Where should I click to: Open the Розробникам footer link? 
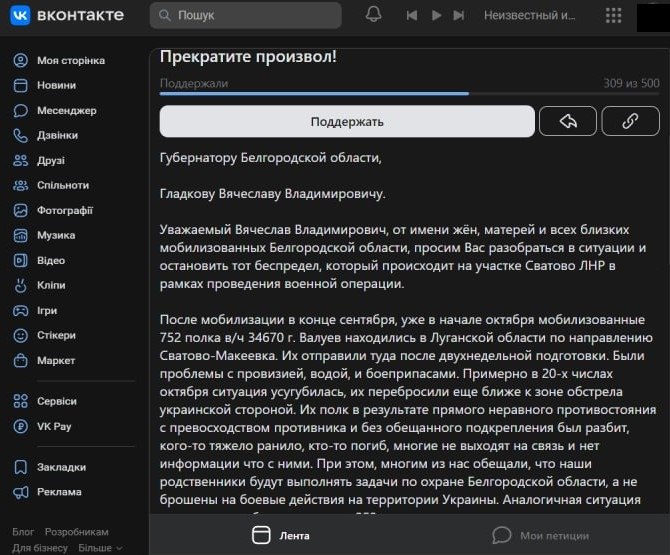click(x=76, y=532)
